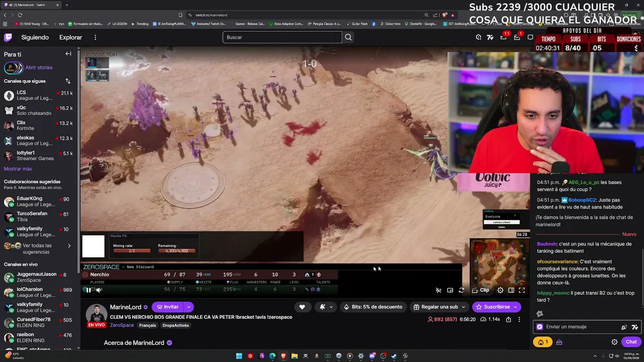The width and height of the screenshot is (644, 362).
Task: Open Regalar una sub gift options
Action: [x=439, y=307]
